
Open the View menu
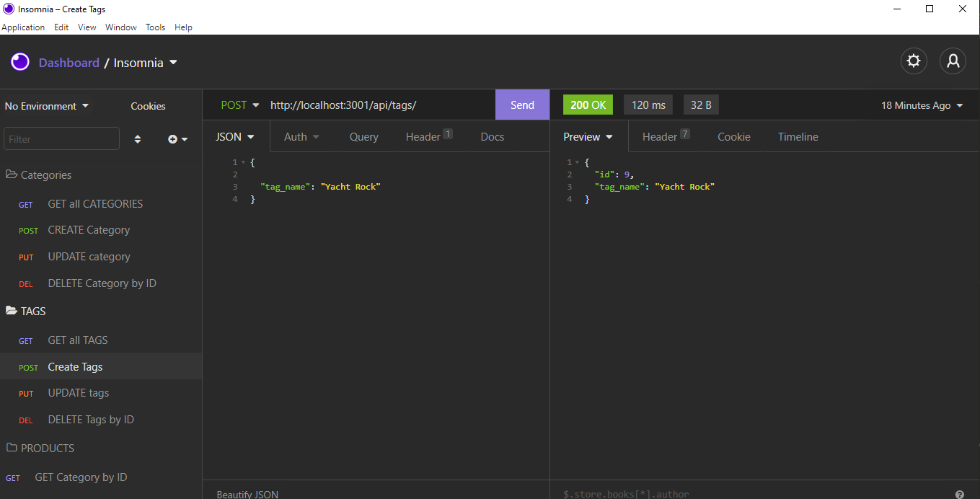(87, 27)
